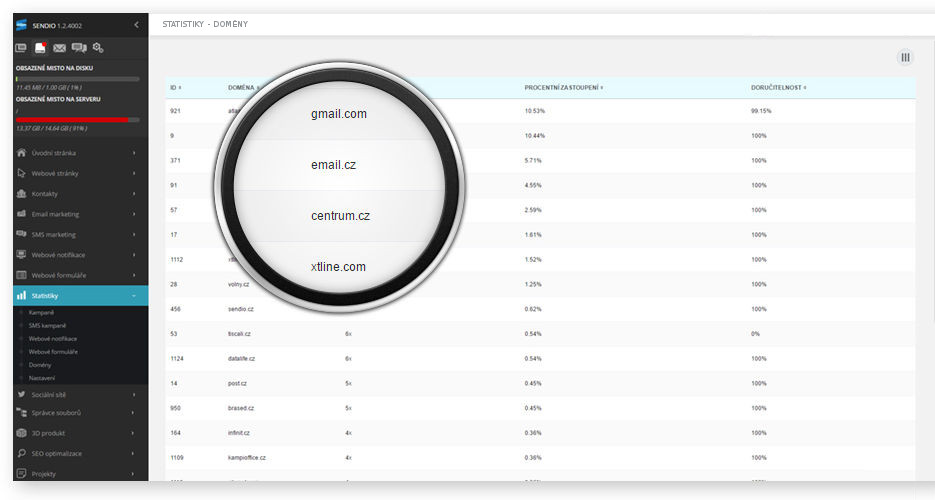Open Webové formuláře under Statistiky
This screenshot has height=500, width=935.
coord(53,352)
